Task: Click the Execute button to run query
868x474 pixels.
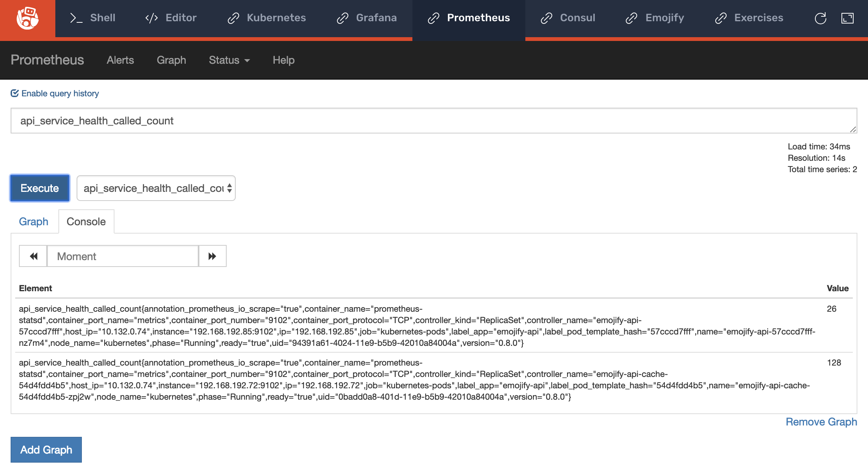Action: pyautogui.click(x=39, y=188)
